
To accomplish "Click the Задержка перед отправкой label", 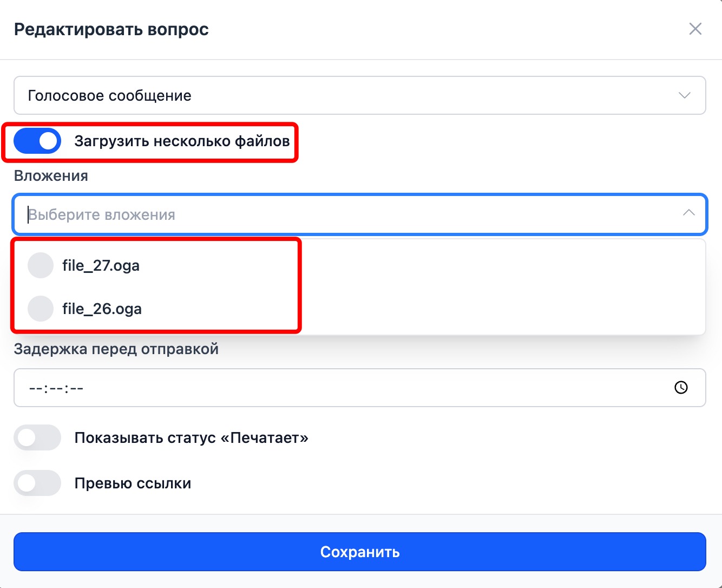I will (x=116, y=349).
